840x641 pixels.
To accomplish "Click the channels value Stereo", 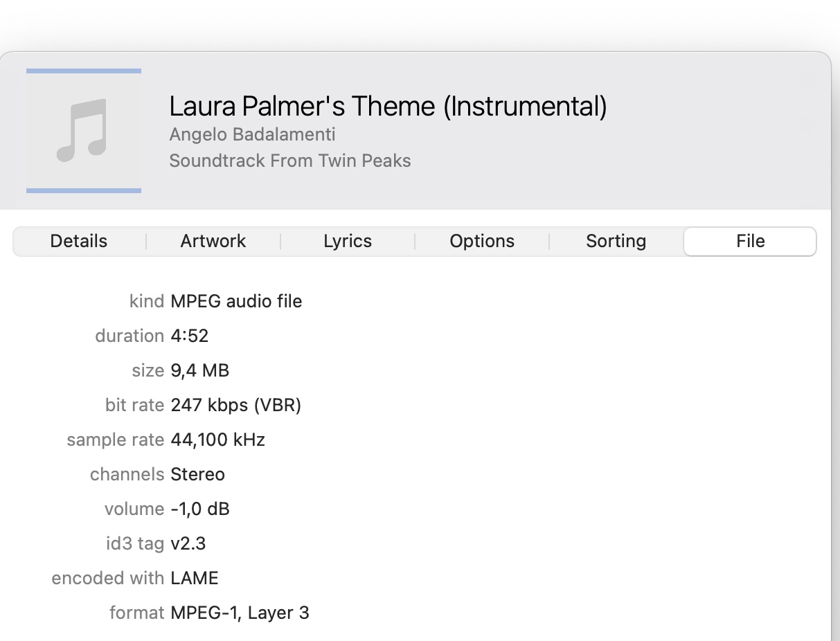I will [198, 474].
